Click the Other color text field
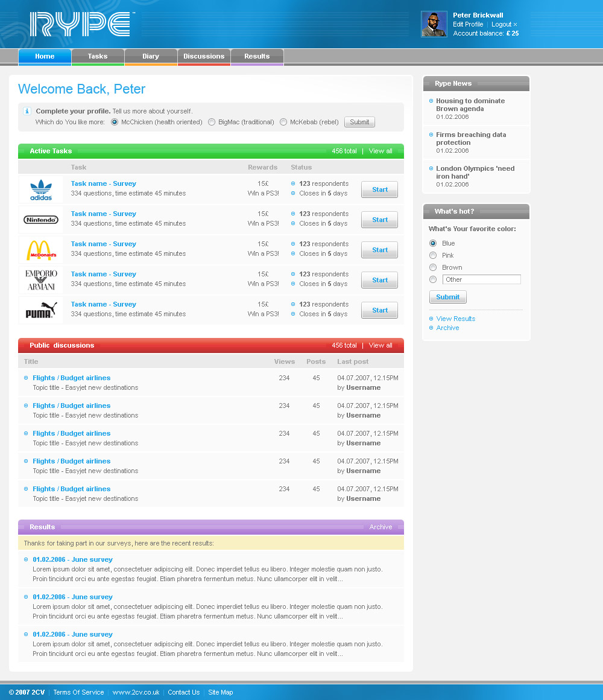 pyautogui.click(x=481, y=279)
